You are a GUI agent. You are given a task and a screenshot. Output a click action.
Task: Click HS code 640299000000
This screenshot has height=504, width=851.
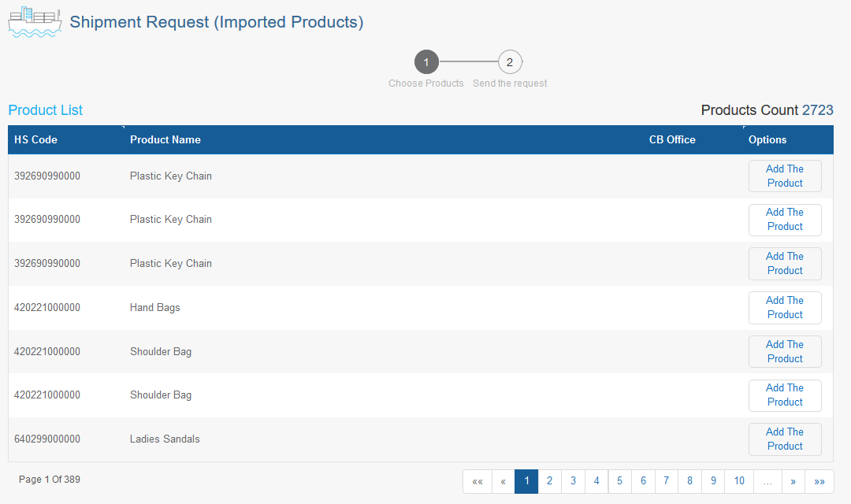tap(47, 439)
